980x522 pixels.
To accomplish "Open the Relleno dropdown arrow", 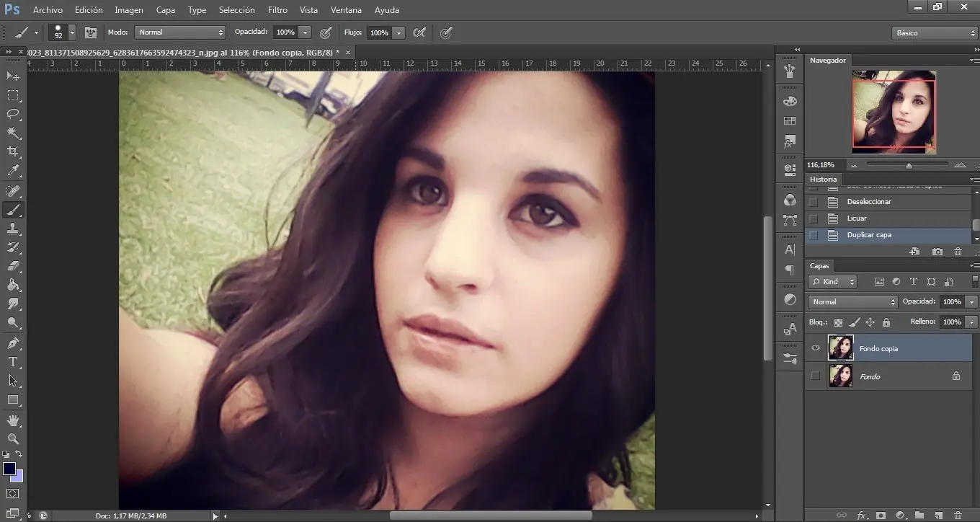I will [972, 322].
